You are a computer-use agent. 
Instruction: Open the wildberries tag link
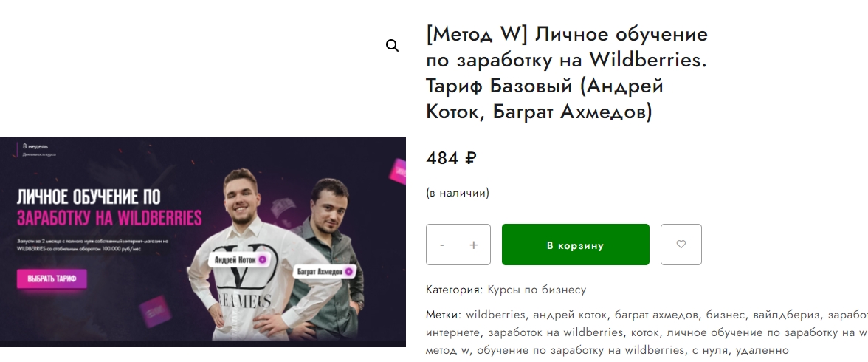click(x=495, y=315)
